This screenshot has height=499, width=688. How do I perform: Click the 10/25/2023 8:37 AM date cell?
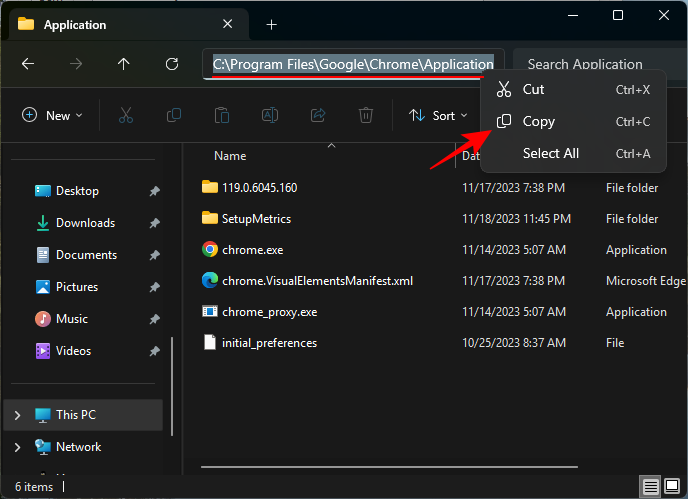[x=514, y=343]
